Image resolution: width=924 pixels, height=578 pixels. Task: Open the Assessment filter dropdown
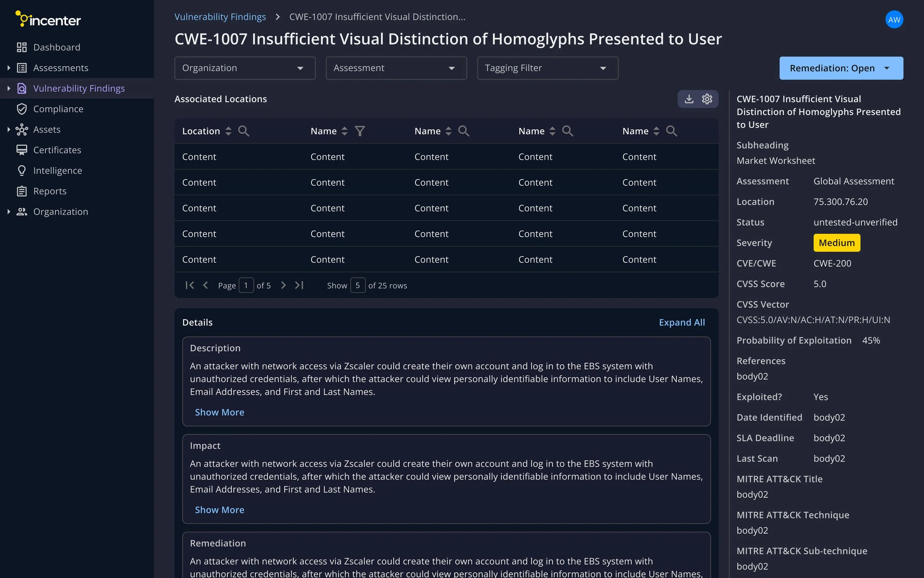pyautogui.click(x=396, y=68)
